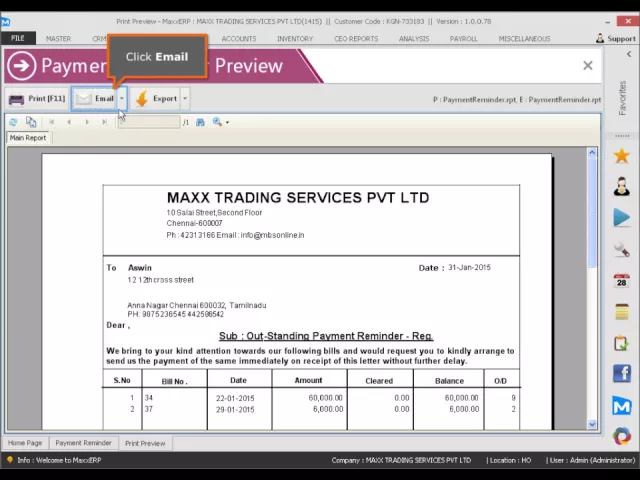Click the support agent person icon

[x=622, y=187]
